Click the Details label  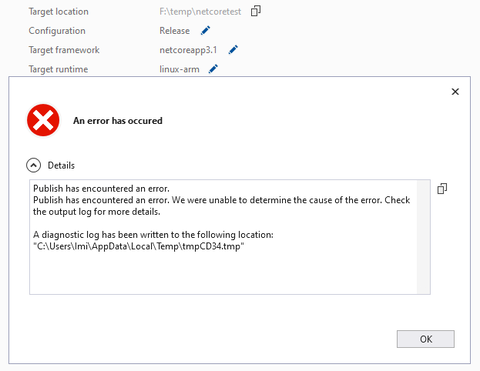(61, 166)
